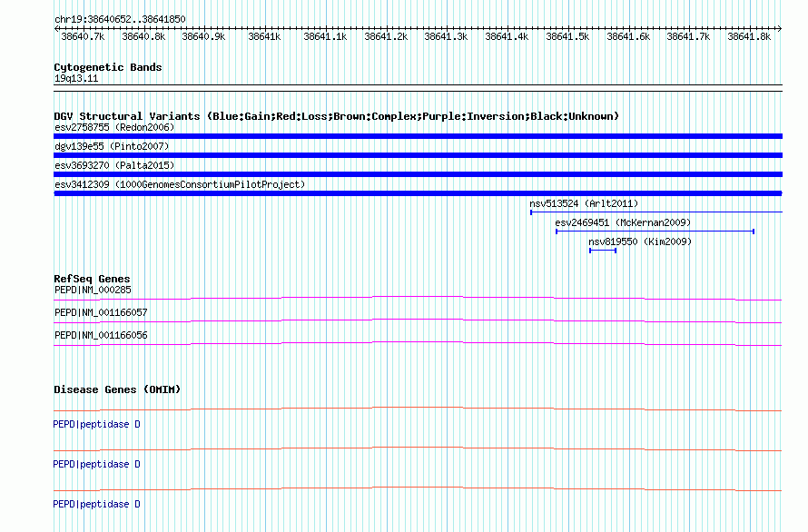Click the orange OMIM line above third PEPD link
This screenshot has width=808, height=532.
pyautogui.click(x=418, y=488)
